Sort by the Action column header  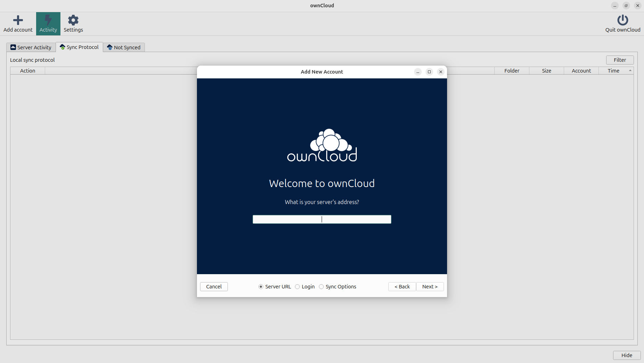coord(28,71)
